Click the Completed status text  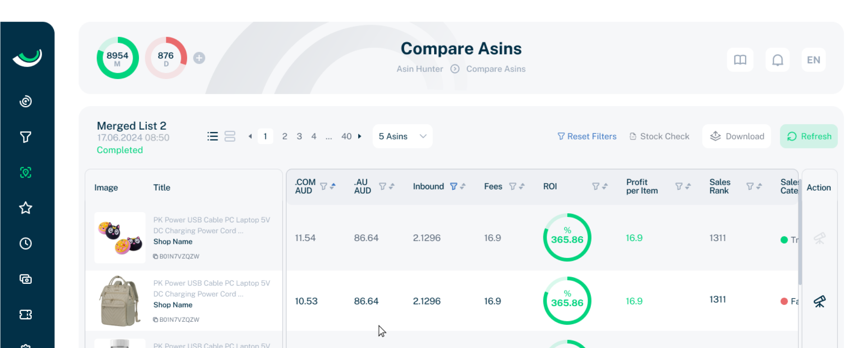click(x=120, y=150)
